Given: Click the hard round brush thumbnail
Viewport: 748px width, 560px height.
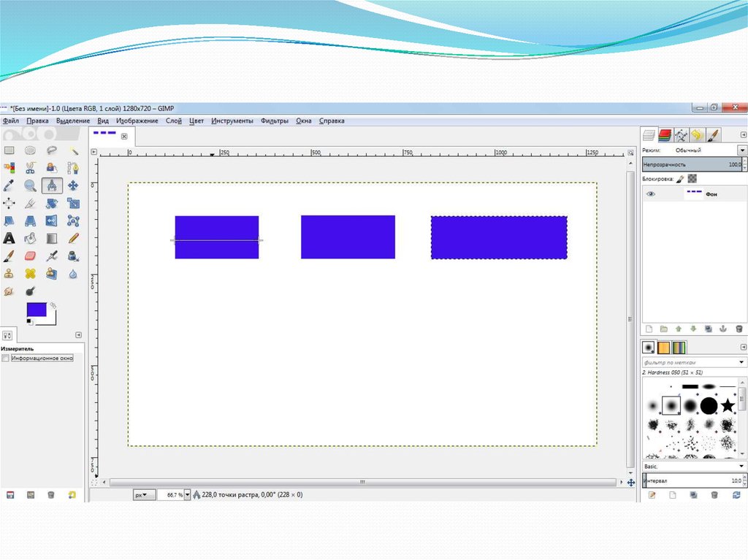Looking at the screenshot, I should [x=709, y=405].
